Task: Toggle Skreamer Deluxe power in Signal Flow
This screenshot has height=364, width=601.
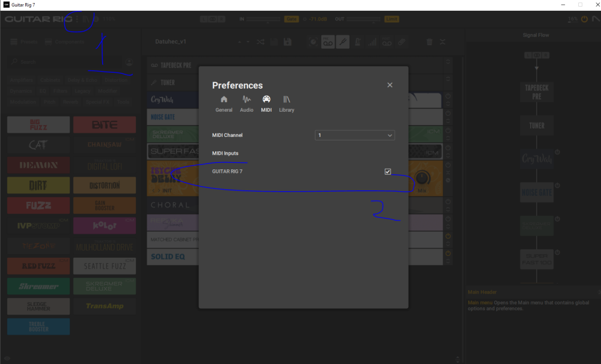Action: pyautogui.click(x=557, y=219)
